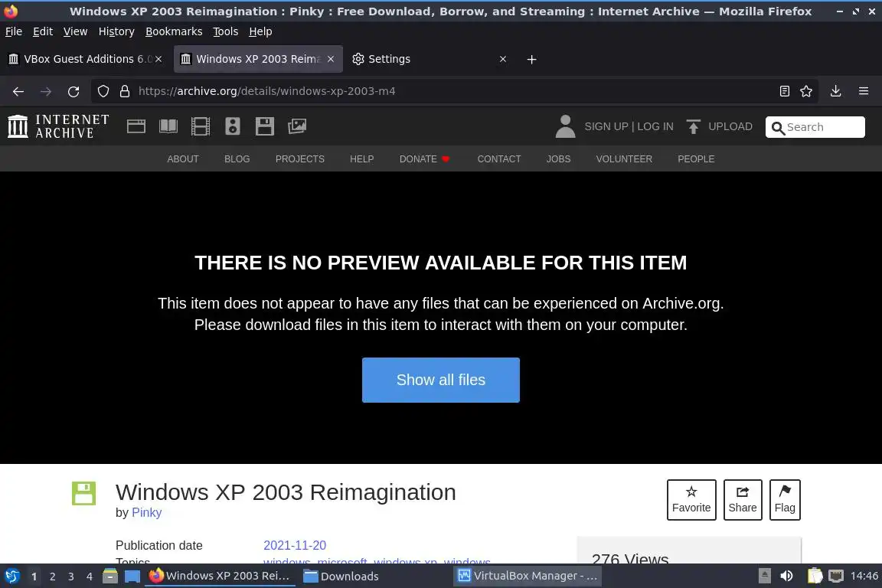Image resolution: width=882 pixels, height=588 pixels.
Task: Open the Firefox downloads panel
Action: coord(835,91)
